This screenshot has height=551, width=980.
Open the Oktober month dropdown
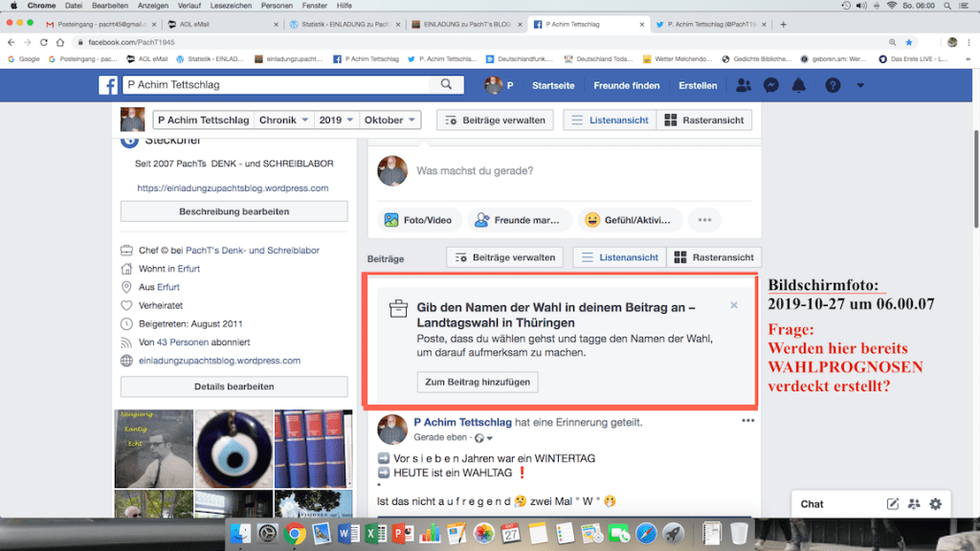390,121
